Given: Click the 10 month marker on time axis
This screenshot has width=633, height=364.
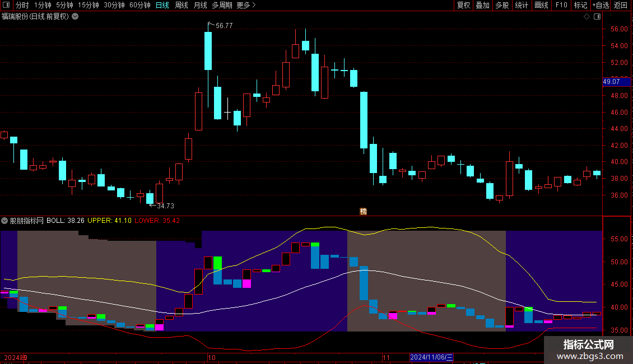Looking at the screenshot, I should [x=212, y=357].
